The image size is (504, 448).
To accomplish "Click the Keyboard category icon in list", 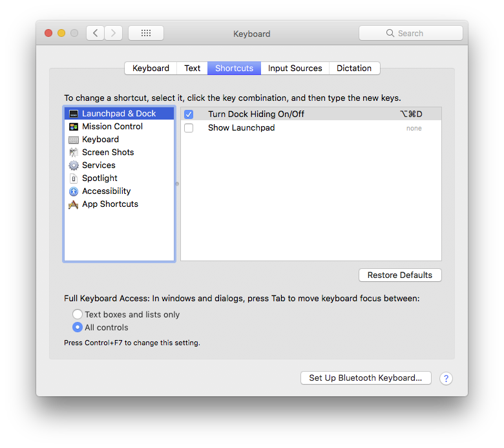I will 74,140.
